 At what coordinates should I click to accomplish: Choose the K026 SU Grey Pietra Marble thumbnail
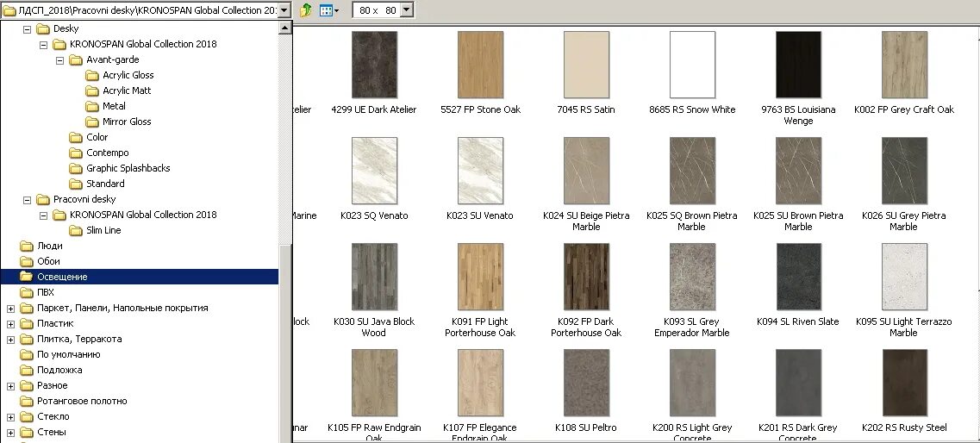coord(904,172)
